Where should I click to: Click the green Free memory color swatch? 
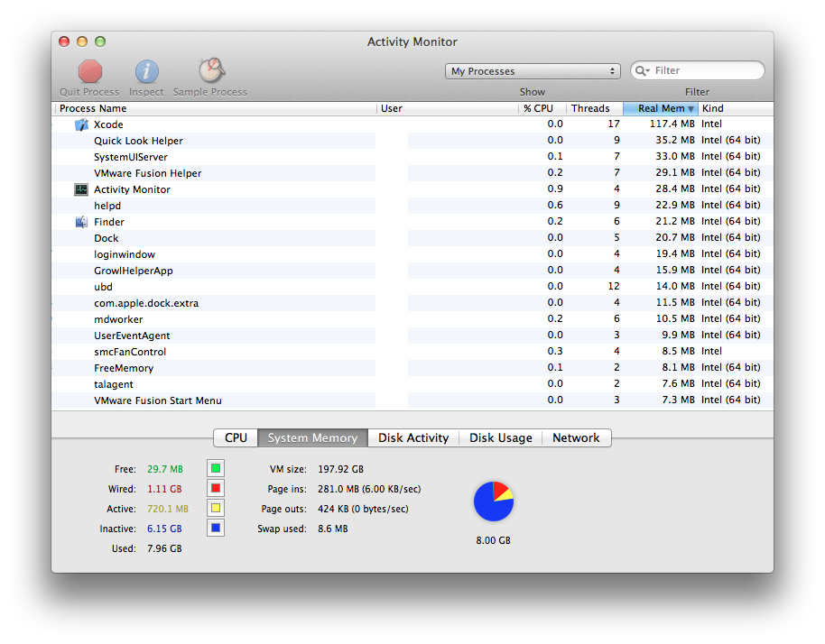(x=216, y=468)
